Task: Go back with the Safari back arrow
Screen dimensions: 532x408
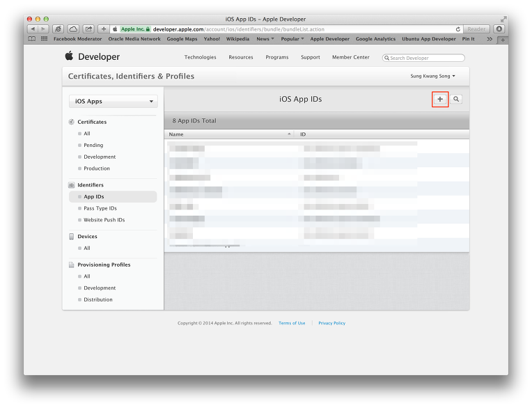Action: click(x=33, y=29)
